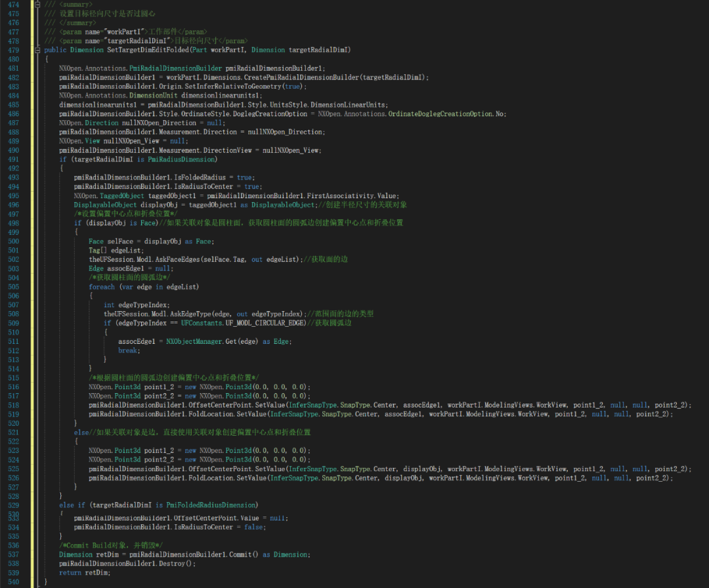
Task: Click 'nullNXOpen_Direction' declaration on line 487
Action: click(x=159, y=123)
